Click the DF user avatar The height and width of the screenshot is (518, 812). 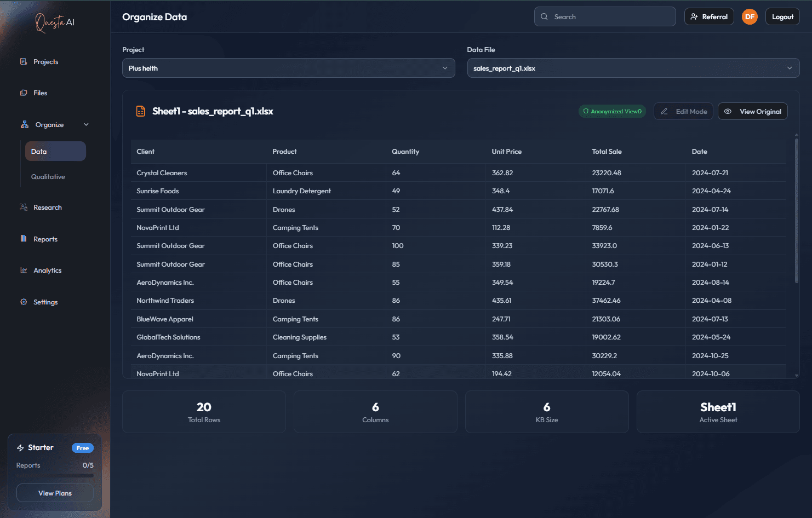click(x=749, y=17)
